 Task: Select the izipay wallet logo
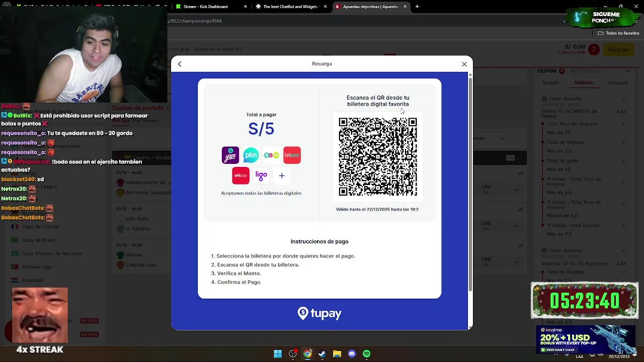click(292, 155)
